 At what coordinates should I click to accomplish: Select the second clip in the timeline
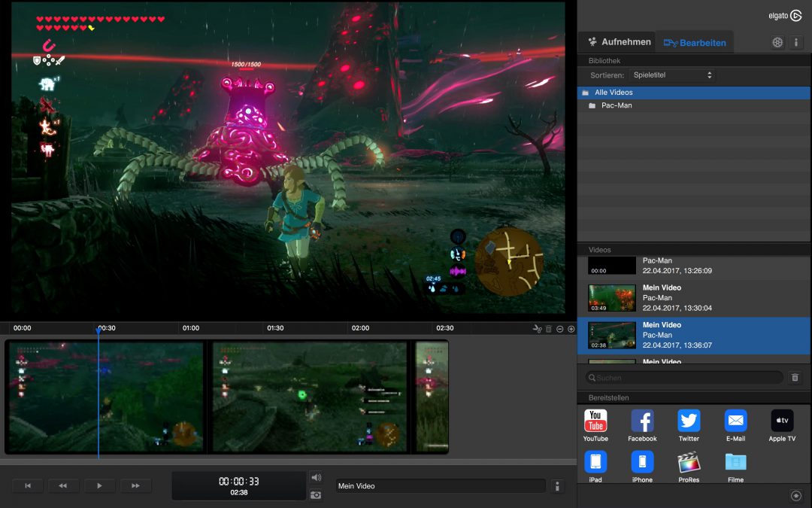pyautogui.click(x=309, y=397)
